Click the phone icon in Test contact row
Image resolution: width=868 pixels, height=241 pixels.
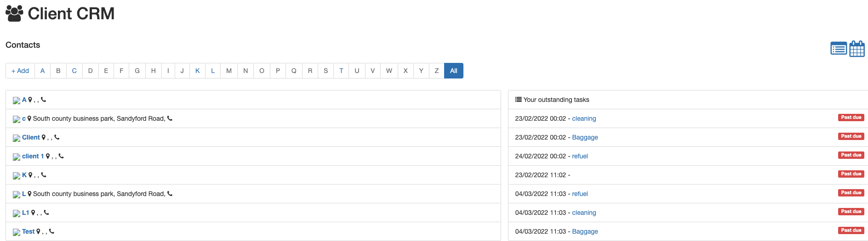(x=51, y=231)
